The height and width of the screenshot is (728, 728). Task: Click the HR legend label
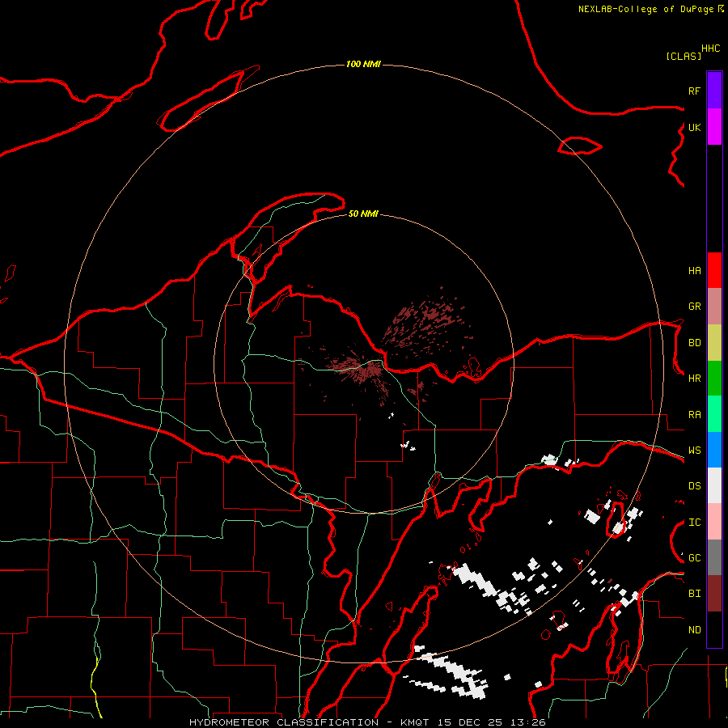point(694,379)
